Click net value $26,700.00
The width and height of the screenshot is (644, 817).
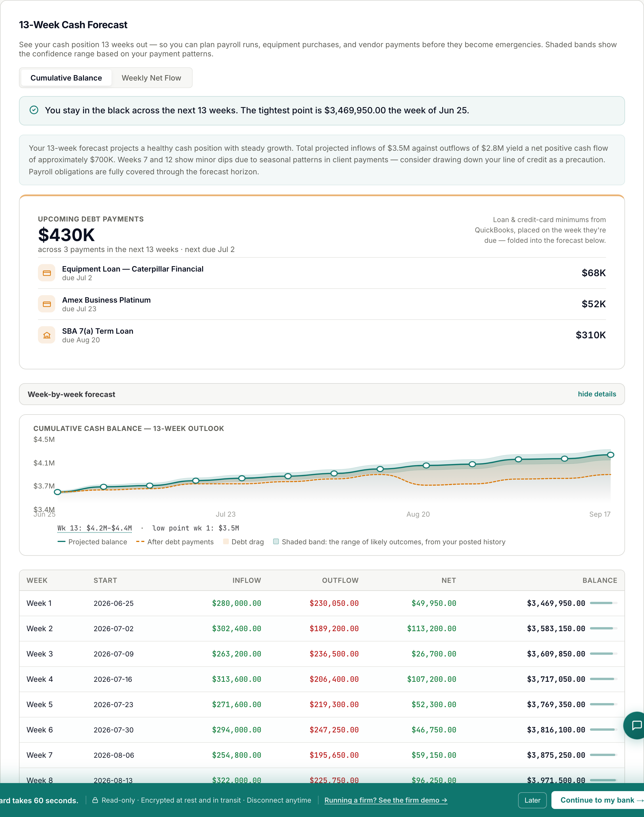click(434, 654)
